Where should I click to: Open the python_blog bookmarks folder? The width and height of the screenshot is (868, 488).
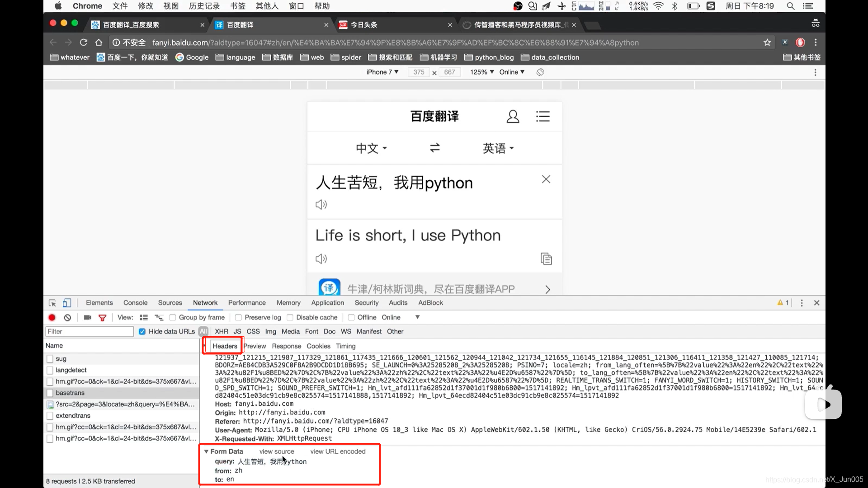(x=489, y=57)
